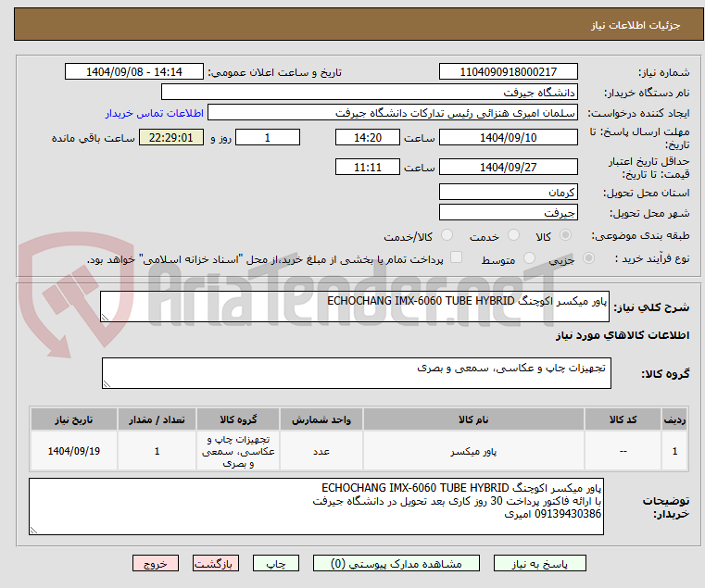
Task: Click the نام دستگاه خریدار label
Action: (647, 93)
